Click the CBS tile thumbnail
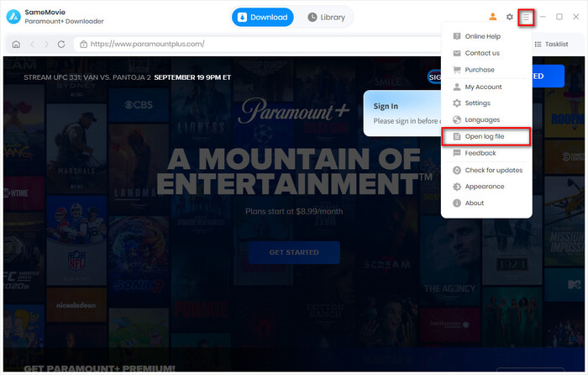The width and height of the screenshot is (588, 375). [139, 105]
